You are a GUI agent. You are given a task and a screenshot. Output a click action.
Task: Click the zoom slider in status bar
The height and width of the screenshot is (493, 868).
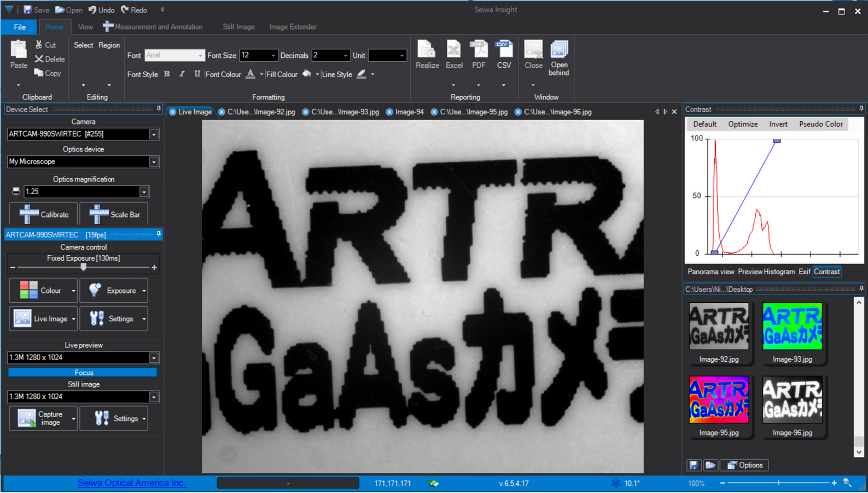[x=778, y=483]
